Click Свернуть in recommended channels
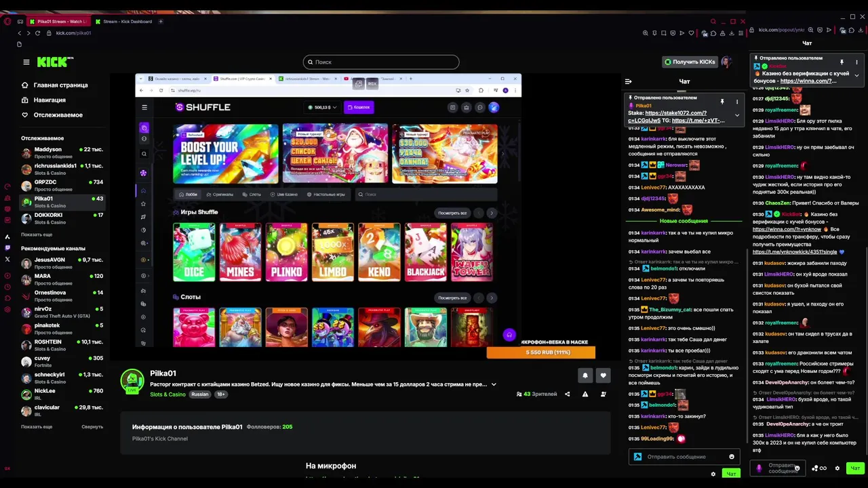 click(x=92, y=427)
